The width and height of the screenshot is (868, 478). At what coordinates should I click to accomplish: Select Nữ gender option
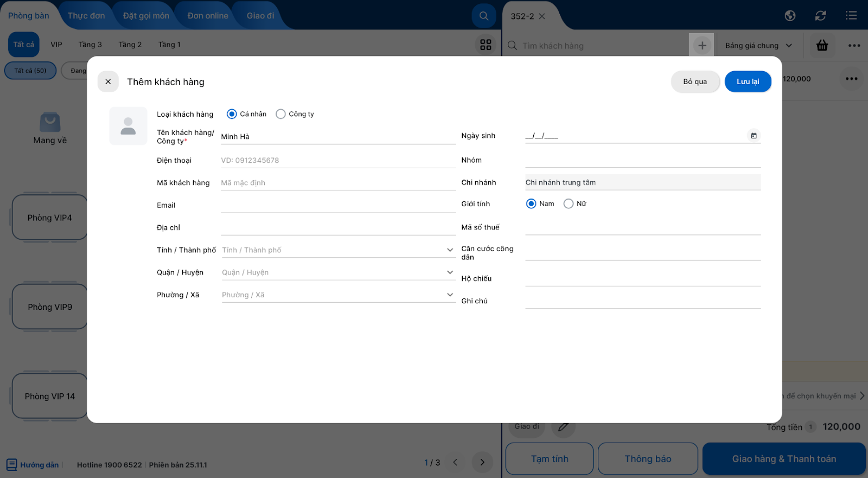click(569, 204)
